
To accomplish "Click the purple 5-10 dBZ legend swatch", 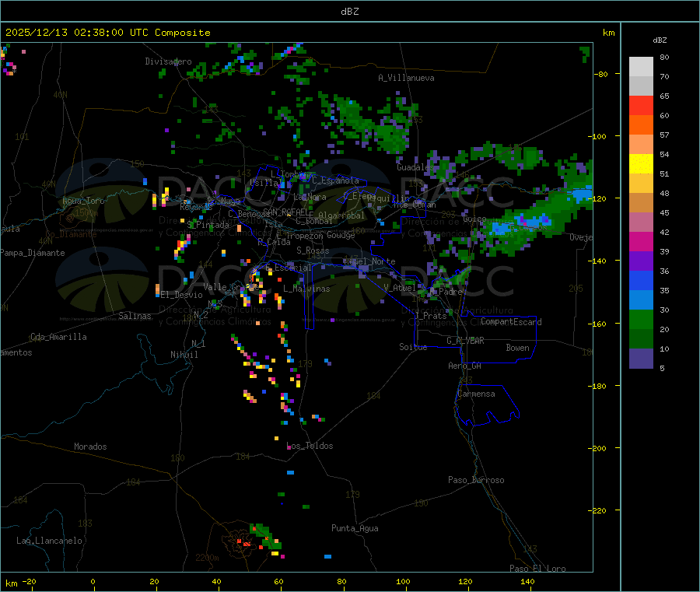I will click(x=641, y=359).
